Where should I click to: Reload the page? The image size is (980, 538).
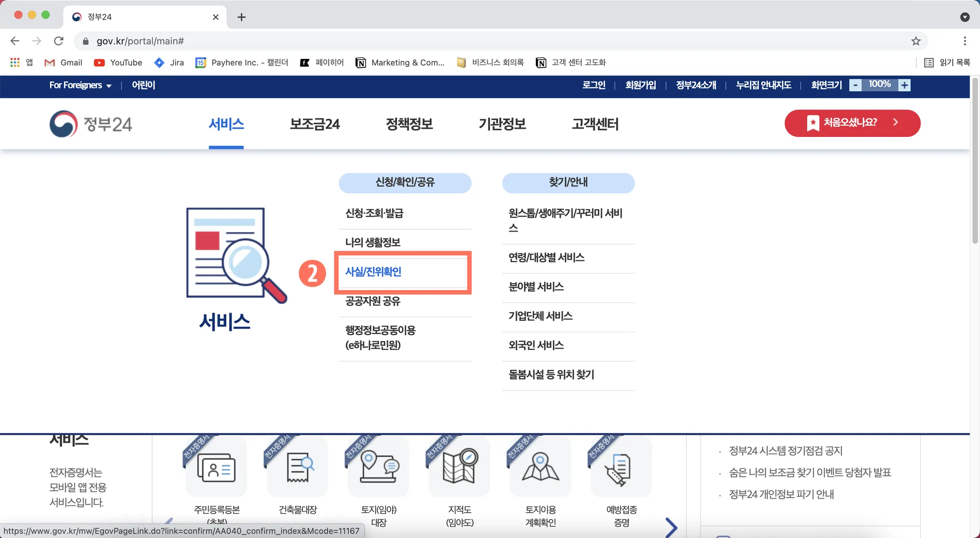(58, 41)
